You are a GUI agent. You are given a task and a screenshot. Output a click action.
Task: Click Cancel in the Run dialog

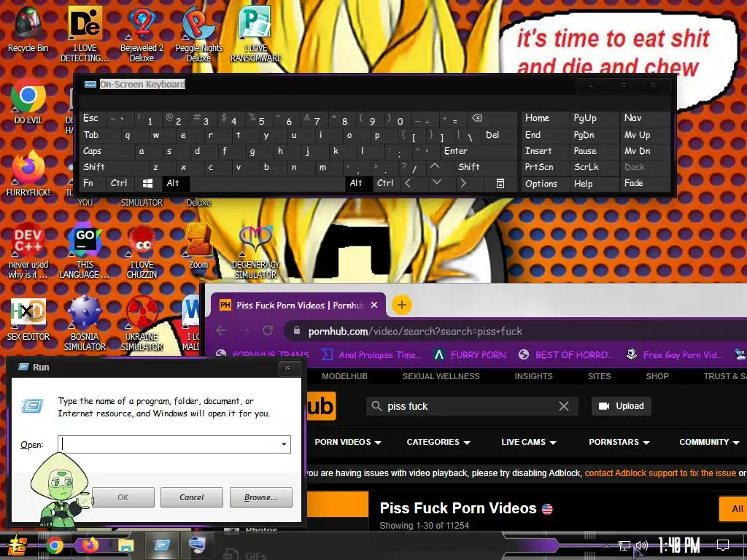(x=192, y=497)
